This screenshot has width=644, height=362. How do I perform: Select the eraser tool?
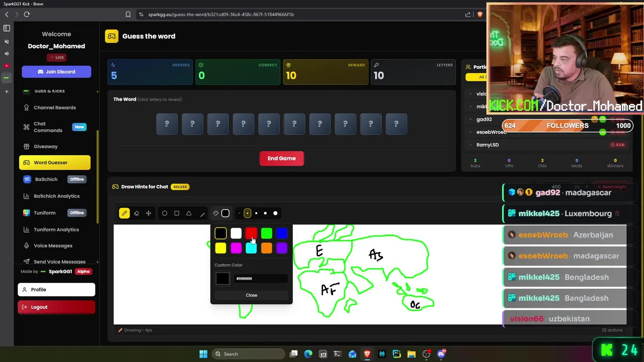136,213
